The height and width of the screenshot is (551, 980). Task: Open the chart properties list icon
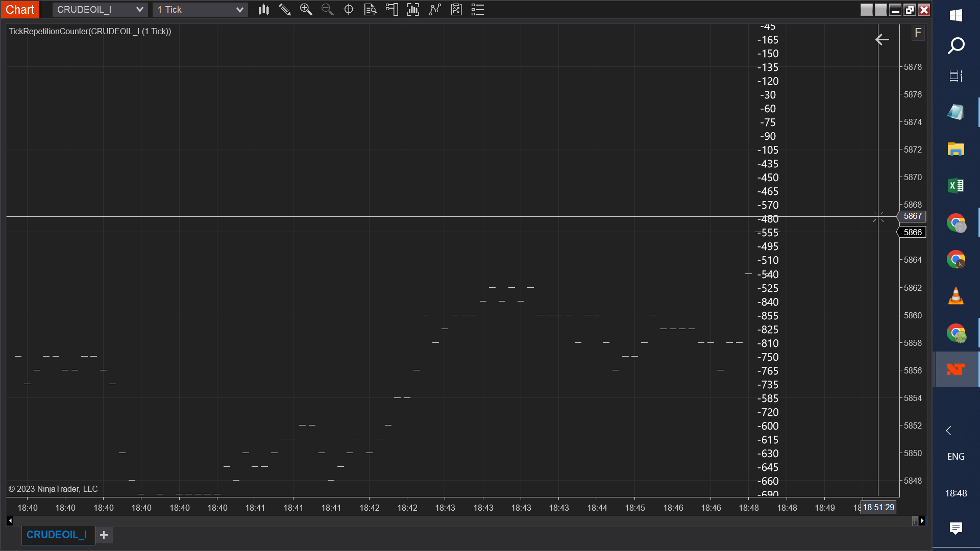coord(478,10)
